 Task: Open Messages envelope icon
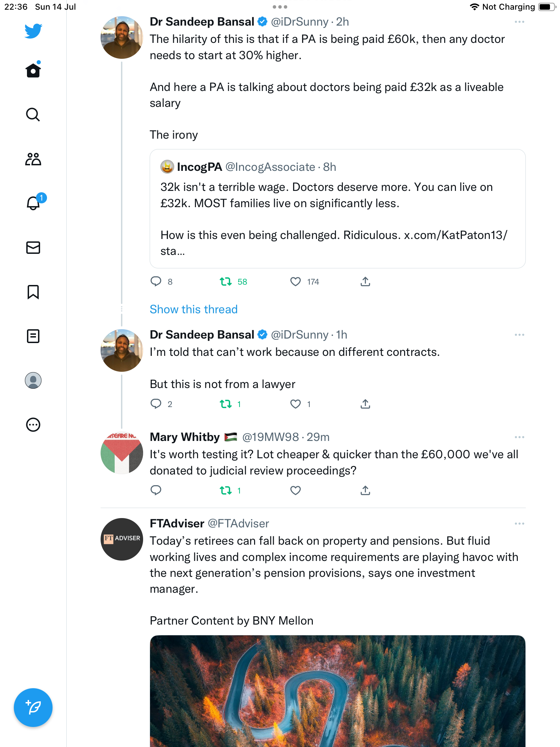click(33, 248)
